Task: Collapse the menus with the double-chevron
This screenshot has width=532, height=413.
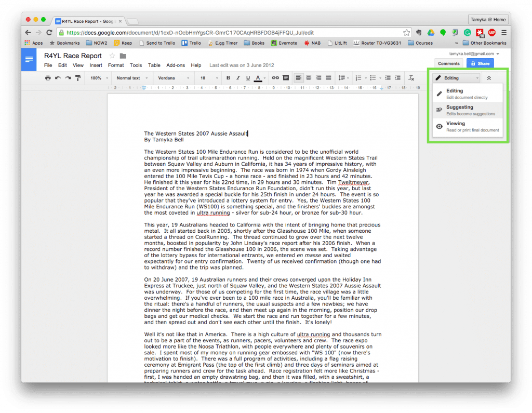Action: click(489, 78)
